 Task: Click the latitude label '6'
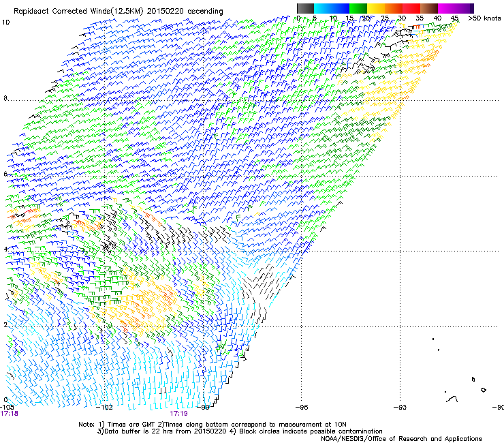5,174
